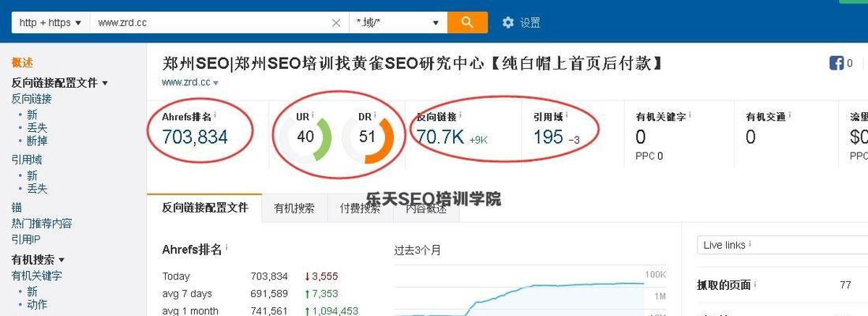This screenshot has height=316, width=868.
Task: Click the 抓取的页面 value 77
Action: [x=845, y=285]
